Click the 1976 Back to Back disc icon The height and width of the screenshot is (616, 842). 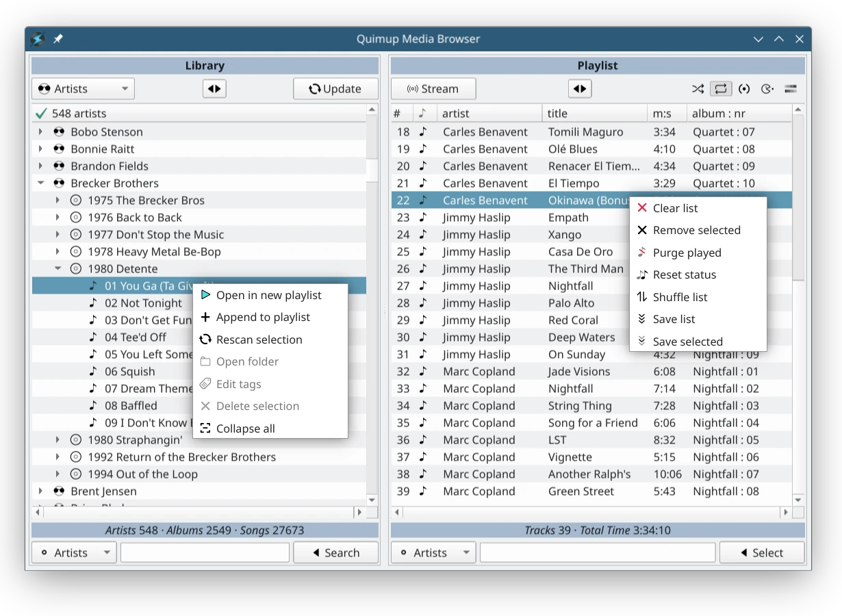click(76, 218)
